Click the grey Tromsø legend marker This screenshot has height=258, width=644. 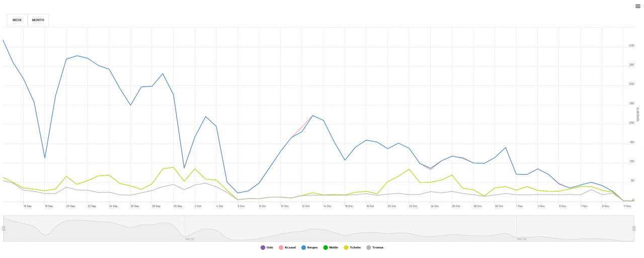(x=368, y=247)
